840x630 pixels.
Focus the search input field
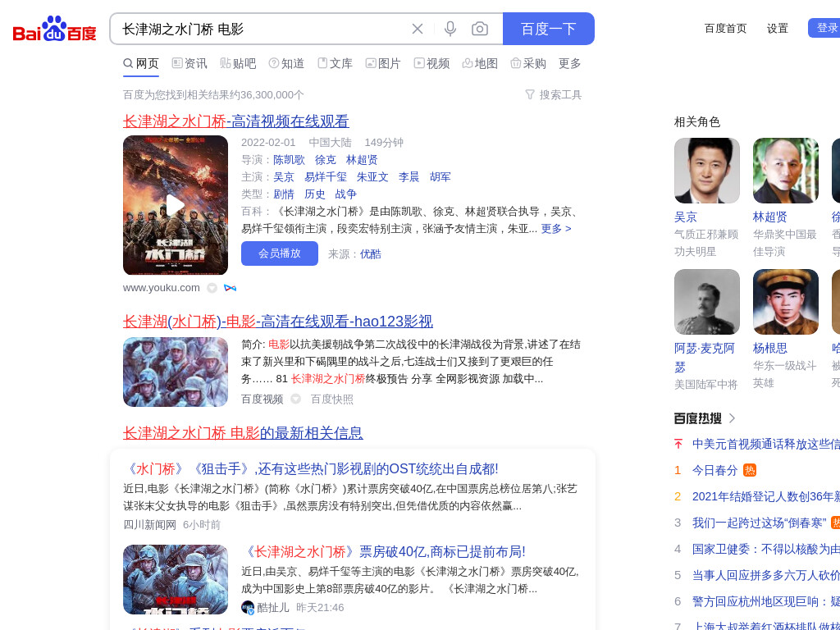(x=262, y=29)
